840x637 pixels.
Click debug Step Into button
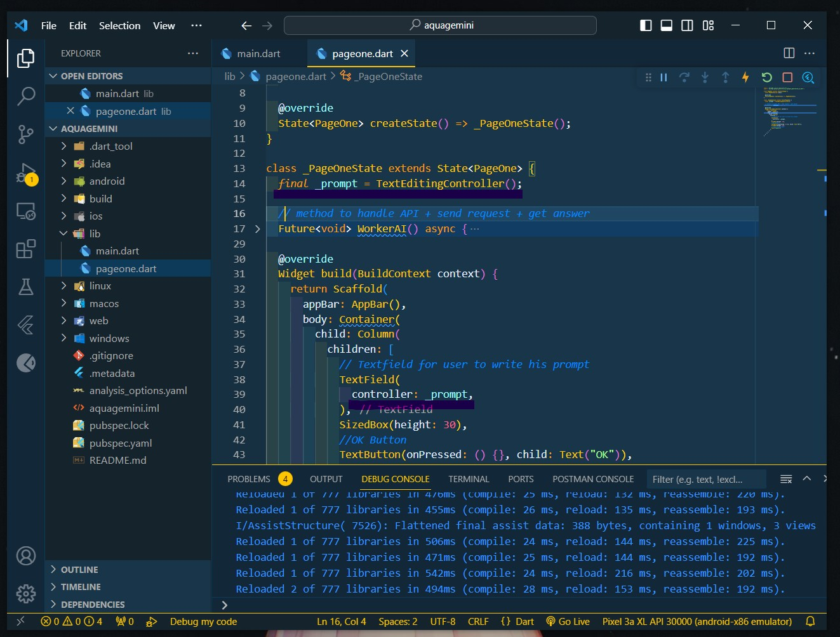pyautogui.click(x=705, y=77)
